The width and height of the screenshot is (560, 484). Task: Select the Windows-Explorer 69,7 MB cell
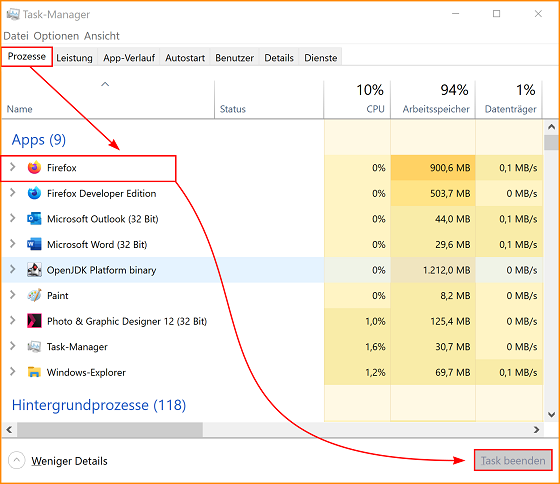click(433, 372)
